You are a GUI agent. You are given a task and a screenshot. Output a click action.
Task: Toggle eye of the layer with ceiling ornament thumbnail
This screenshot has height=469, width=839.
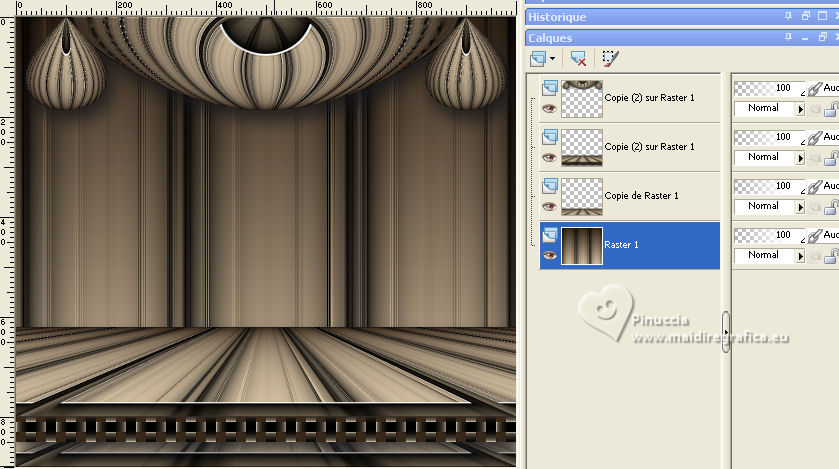coord(550,109)
